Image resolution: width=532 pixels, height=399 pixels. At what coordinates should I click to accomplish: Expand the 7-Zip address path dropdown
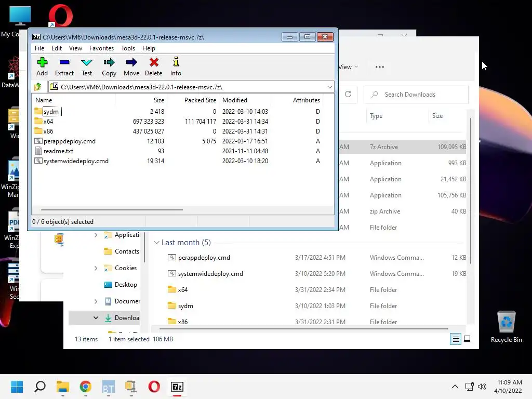click(x=329, y=87)
